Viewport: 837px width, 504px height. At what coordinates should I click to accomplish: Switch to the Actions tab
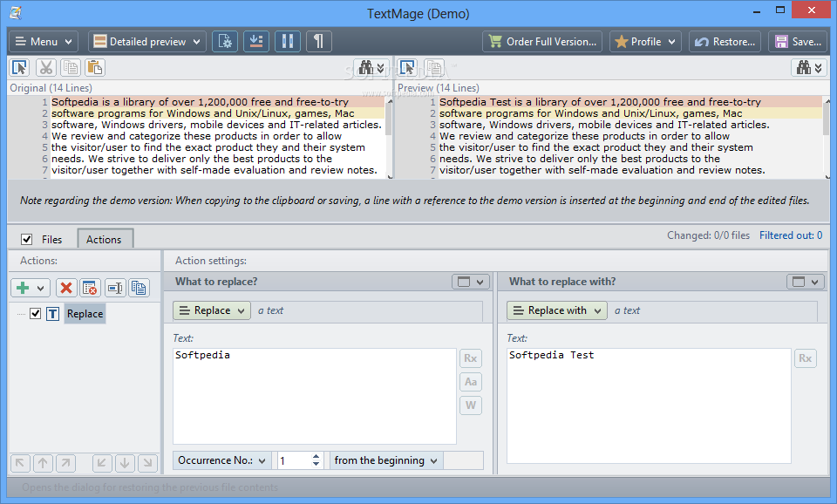(x=104, y=240)
